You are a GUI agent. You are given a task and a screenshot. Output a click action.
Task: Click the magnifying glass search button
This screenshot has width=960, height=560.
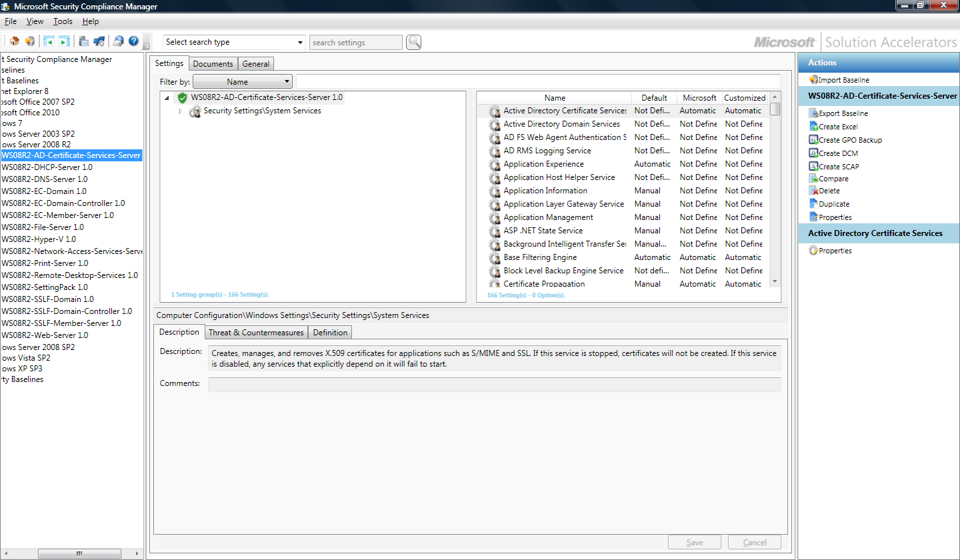click(414, 43)
